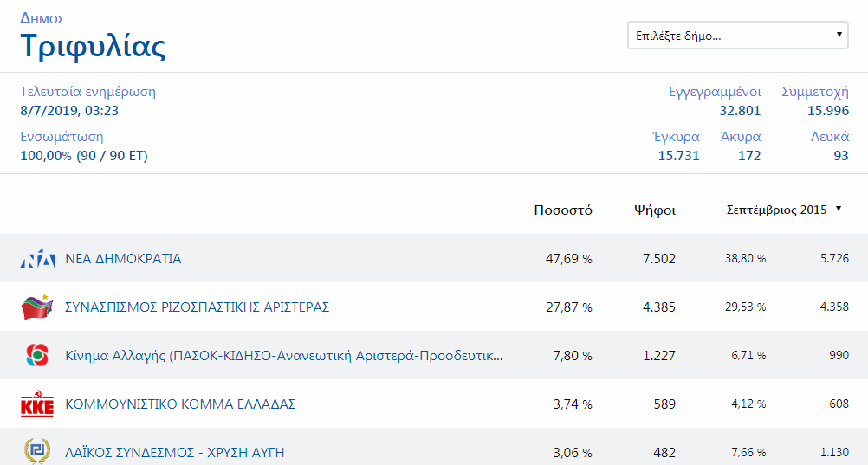Click the 3,74 % percentage cell
Image resolution: width=868 pixels, height=465 pixels.
(x=573, y=404)
